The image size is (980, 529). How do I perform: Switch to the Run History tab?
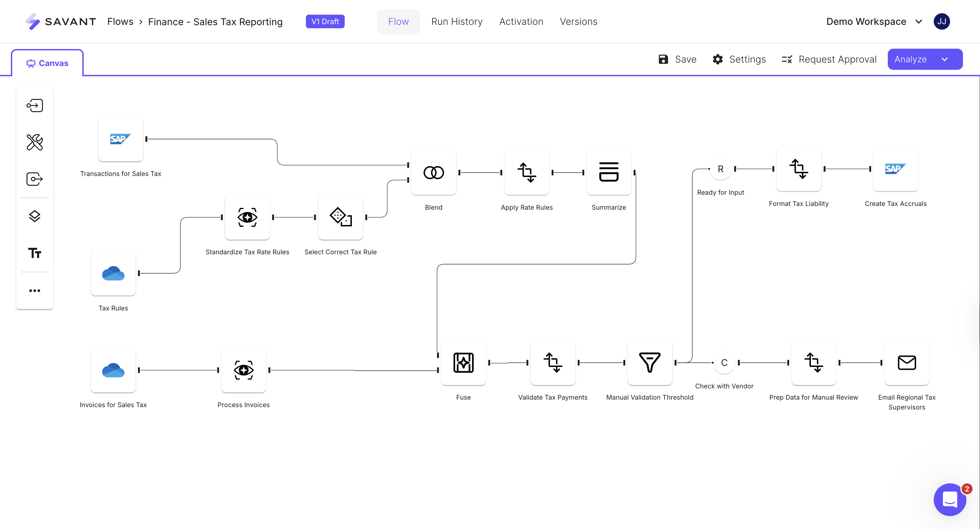(457, 22)
